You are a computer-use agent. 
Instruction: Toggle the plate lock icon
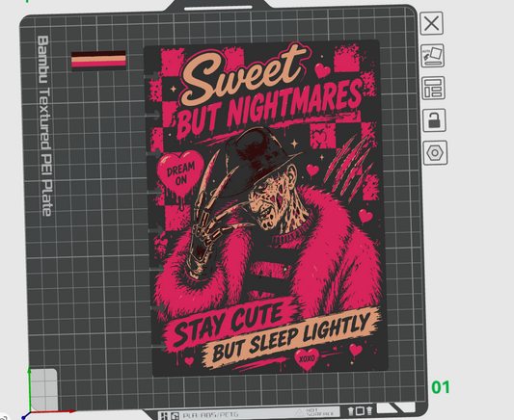click(x=434, y=120)
